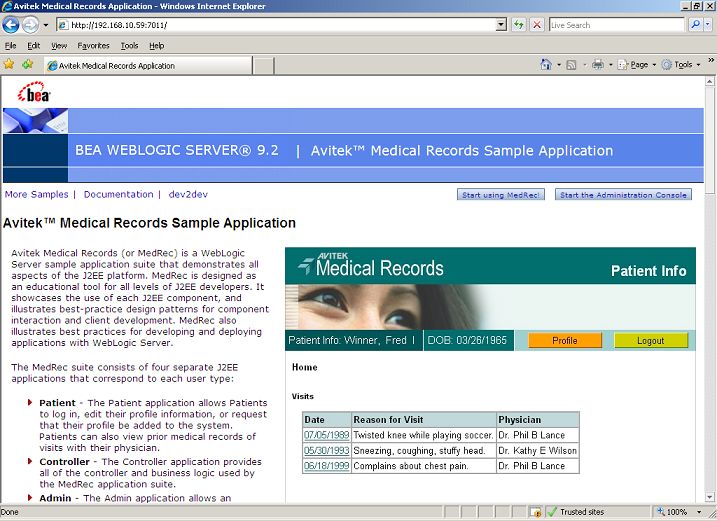Open the More Samples link
Viewport: 717px width, 521px height.
point(37,194)
